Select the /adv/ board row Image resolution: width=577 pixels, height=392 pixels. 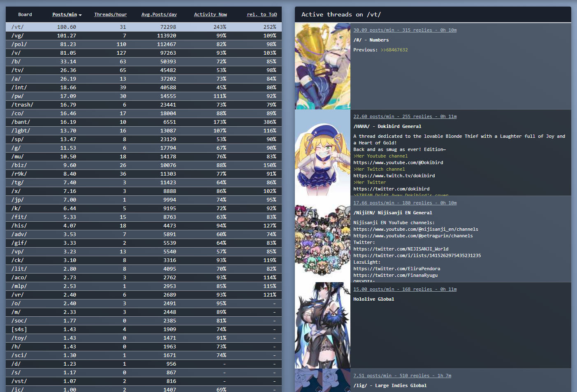pos(144,234)
